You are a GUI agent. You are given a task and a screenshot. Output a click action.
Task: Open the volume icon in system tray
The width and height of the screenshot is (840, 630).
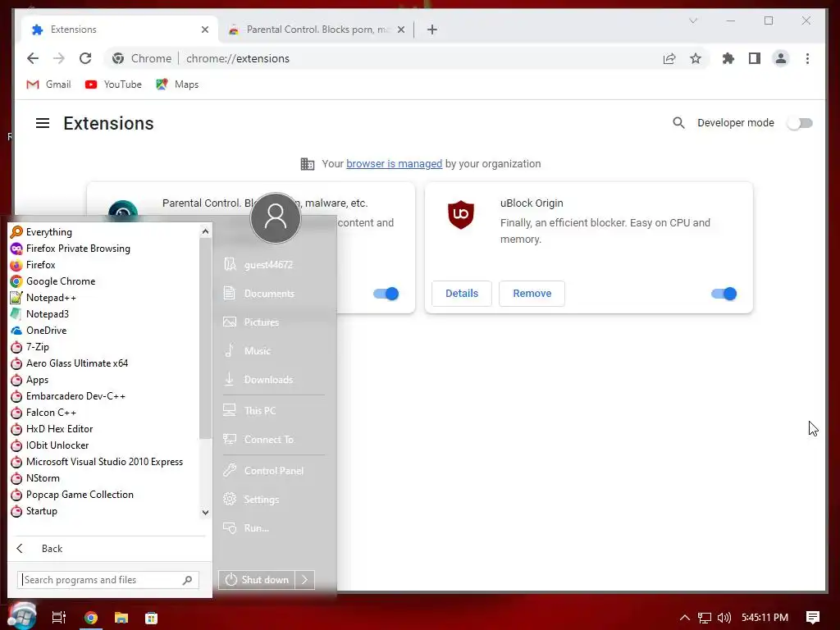click(724, 618)
